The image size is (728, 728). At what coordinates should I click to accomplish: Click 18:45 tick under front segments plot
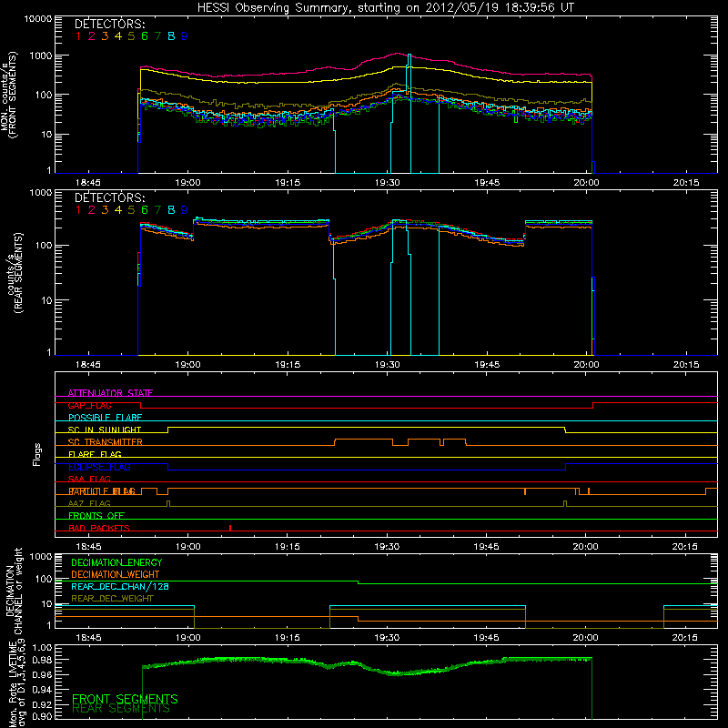point(88,183)
